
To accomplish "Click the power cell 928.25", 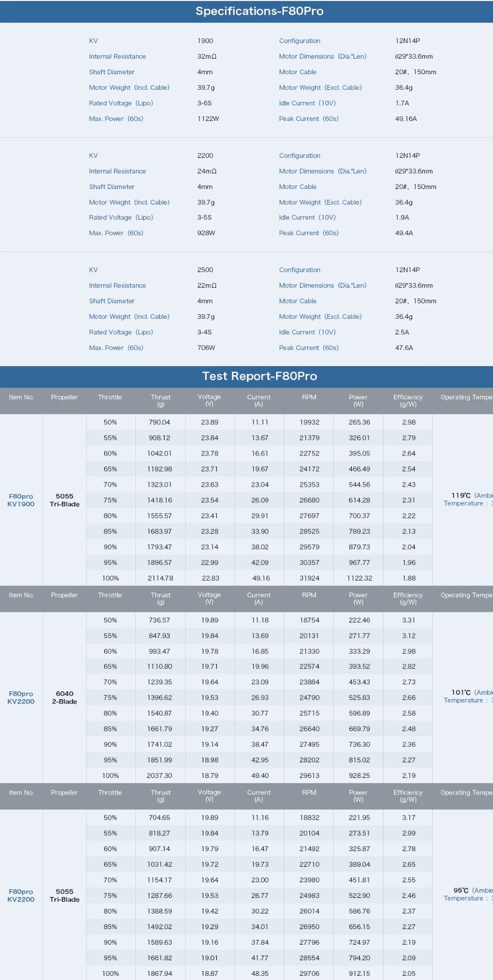I will (x=360, y=775).
